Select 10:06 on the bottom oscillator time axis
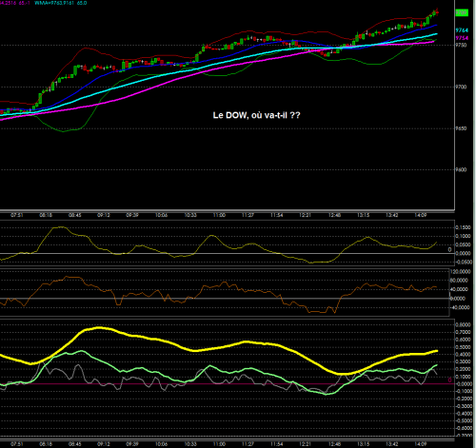476x448 pixels. point(161,444)
